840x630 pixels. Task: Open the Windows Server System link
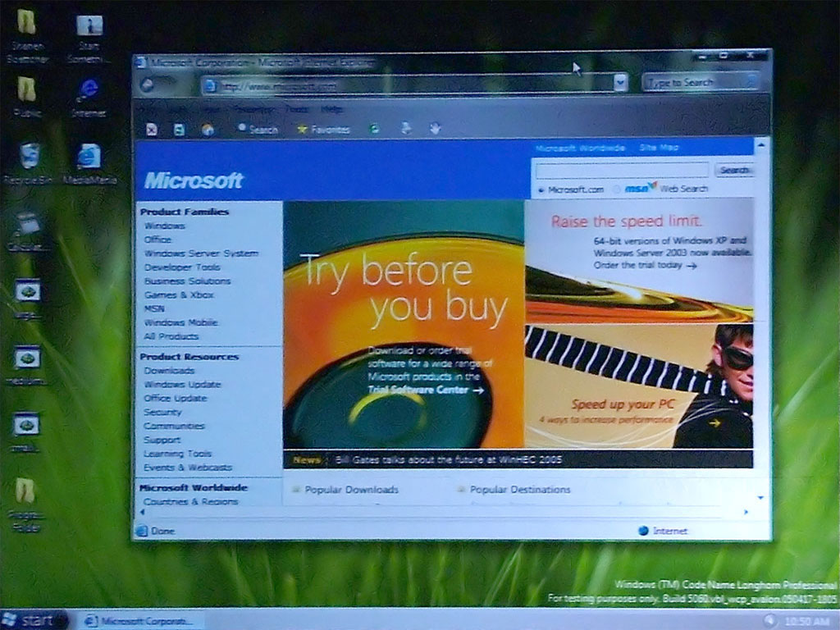click(201, 253)
